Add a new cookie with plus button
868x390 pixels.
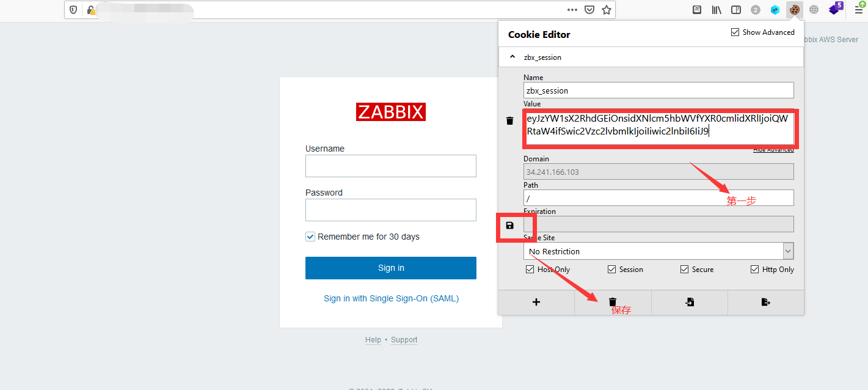pos(536,302)
